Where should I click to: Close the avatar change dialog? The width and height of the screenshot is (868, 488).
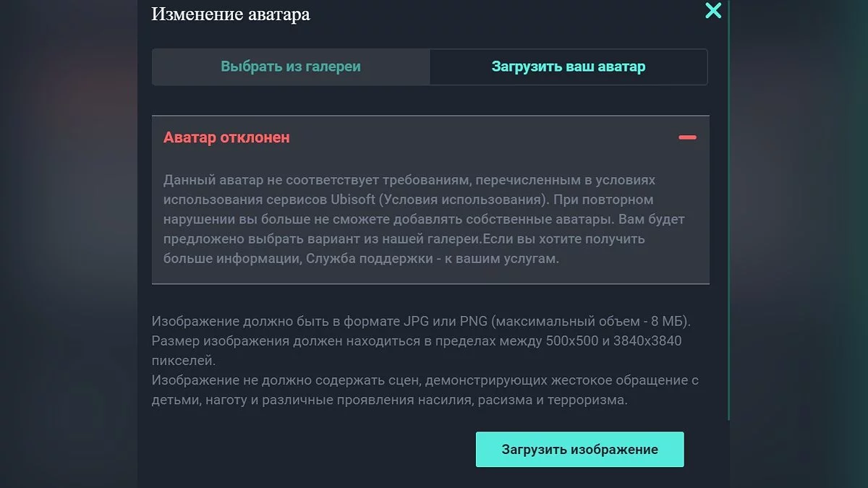click(x=713, y=11)
